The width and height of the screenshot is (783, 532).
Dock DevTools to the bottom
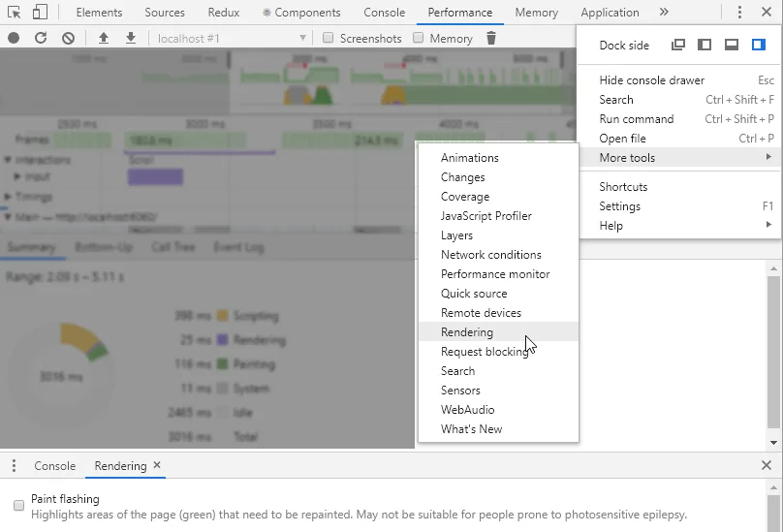point(732,45)
